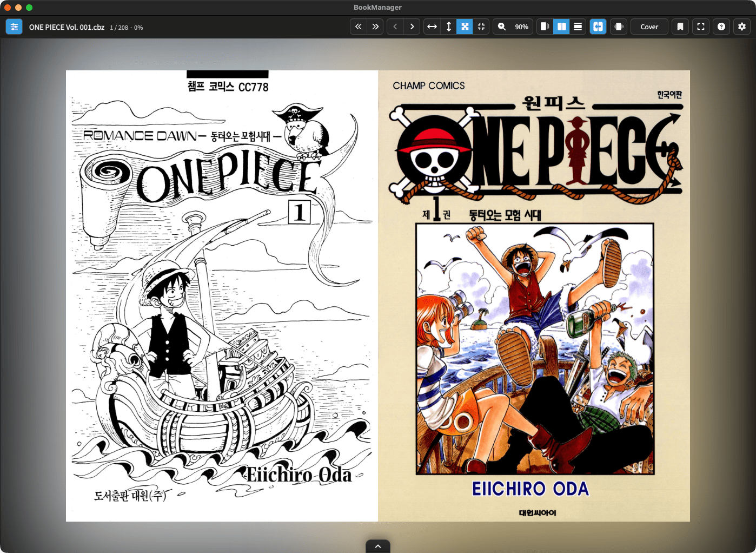Fit page to width
The width and height of the screenshot is (756, 553).
pyautogui.click(x=432, y=27)
